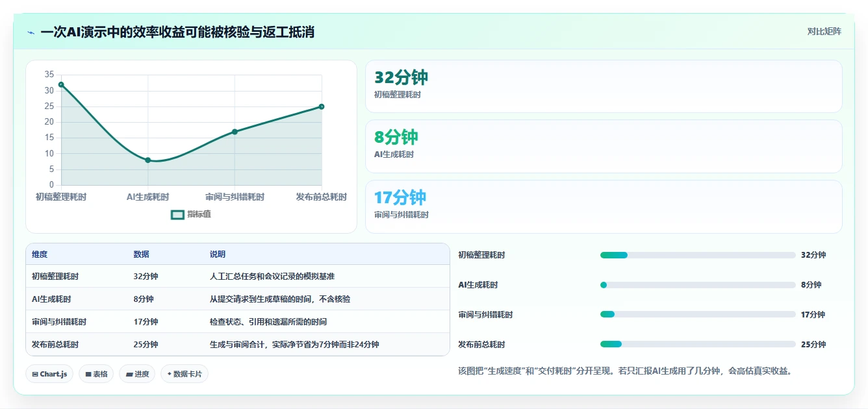Click the chart data point at 发布前总耗时
This screenshot has height=409, width=868.
(x=322, y=106)
